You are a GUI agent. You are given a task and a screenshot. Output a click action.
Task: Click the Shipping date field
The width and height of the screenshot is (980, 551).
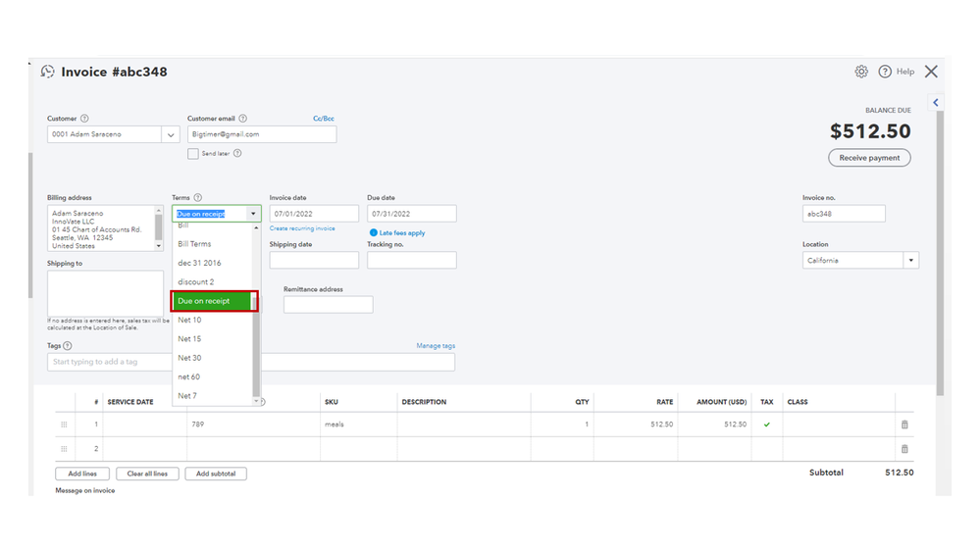[x=314, y=261]
